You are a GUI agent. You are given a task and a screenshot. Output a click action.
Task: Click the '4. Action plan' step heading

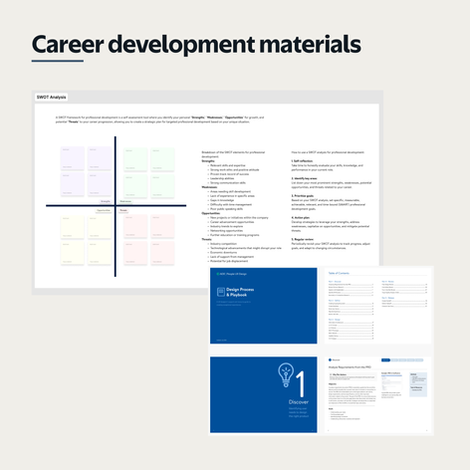pyautogui.click(x=301, y=217)
